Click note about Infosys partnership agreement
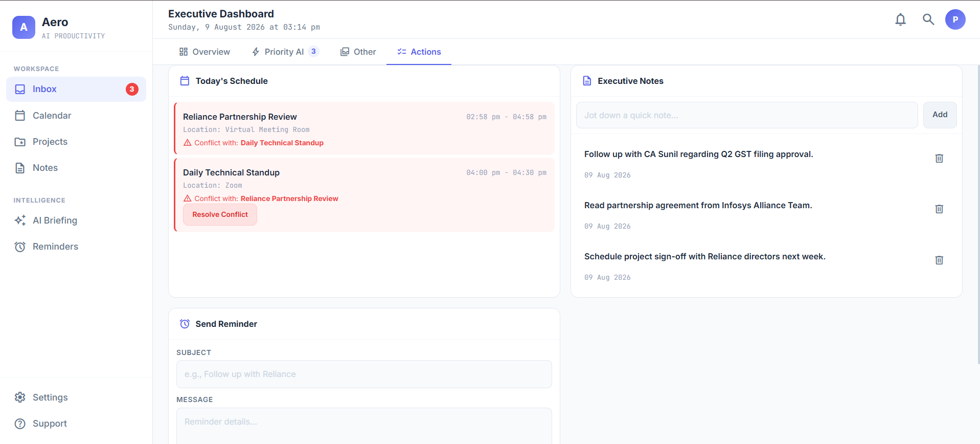The height and width of the screenshot is (444, 980). pyautogui.click(x=698, y=205)
